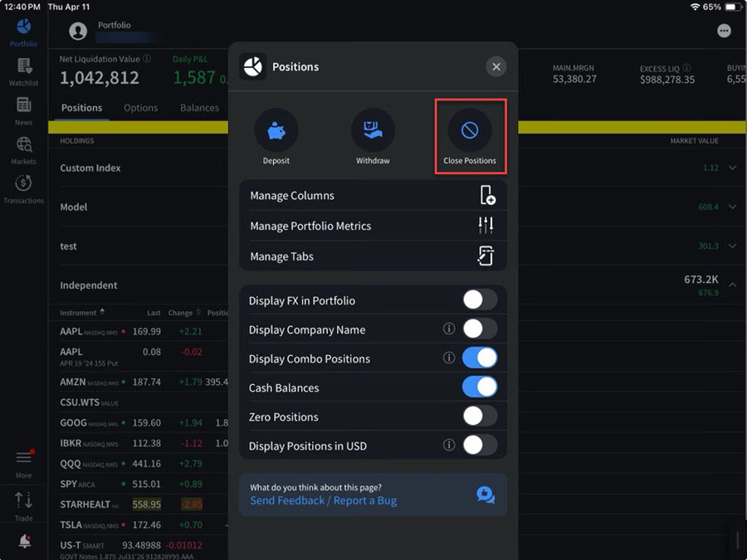747x560 pixels.
Task: Disable Cash Balances switch
Action: [x=480, y=387]
